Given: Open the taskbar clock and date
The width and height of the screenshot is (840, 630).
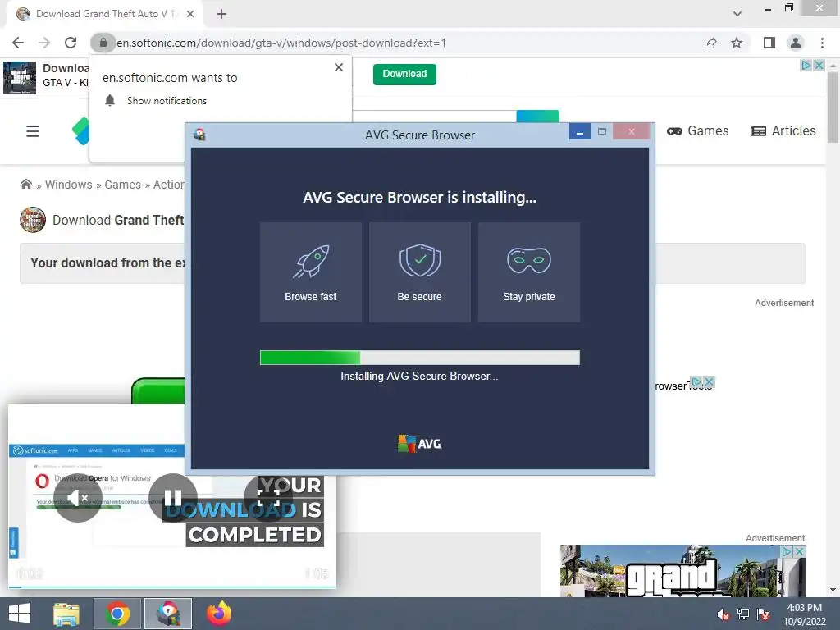Looking at the screenshot, I should (805, 614).
